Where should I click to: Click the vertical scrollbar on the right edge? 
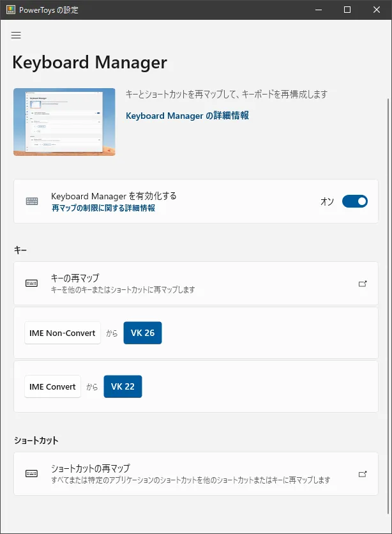388,256
